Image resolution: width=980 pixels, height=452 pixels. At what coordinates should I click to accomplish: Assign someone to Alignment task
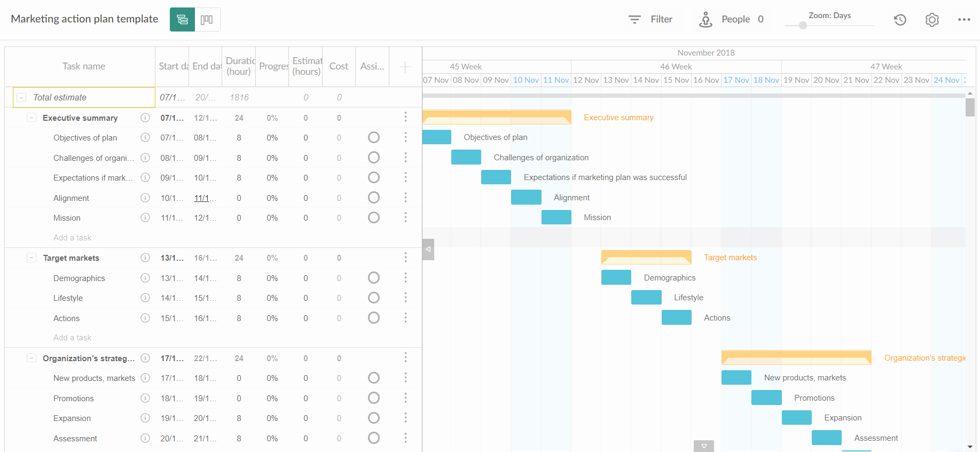point(374,198)
